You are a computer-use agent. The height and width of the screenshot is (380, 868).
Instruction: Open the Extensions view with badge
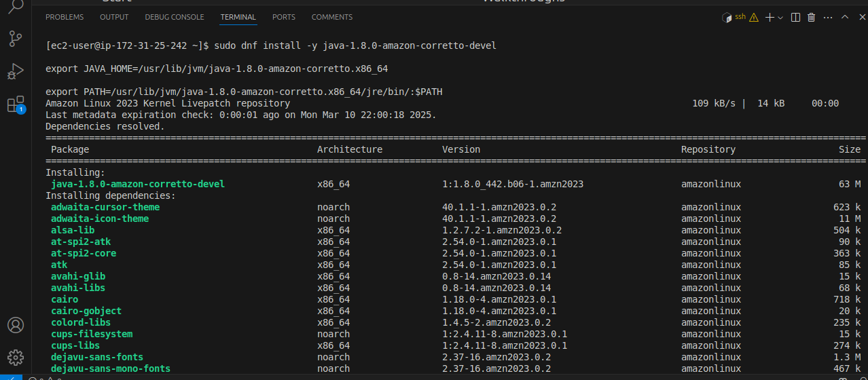(16, 104)
